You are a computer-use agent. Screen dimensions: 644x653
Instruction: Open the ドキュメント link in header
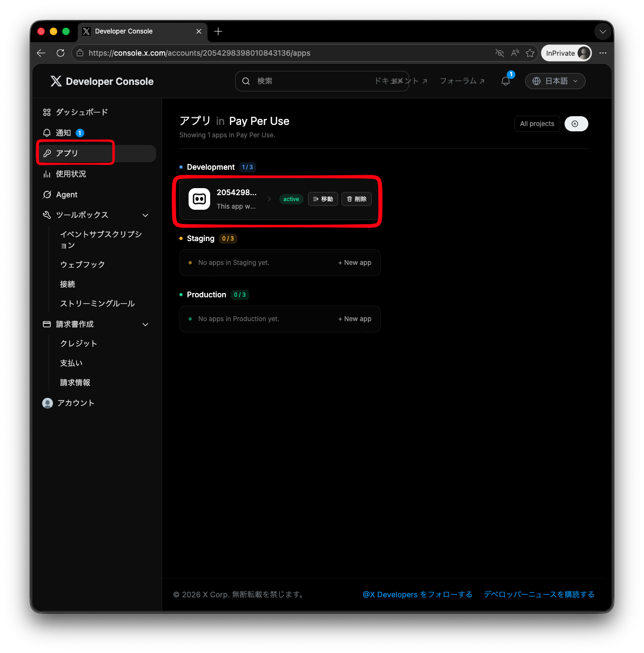[x=401, y=81]
